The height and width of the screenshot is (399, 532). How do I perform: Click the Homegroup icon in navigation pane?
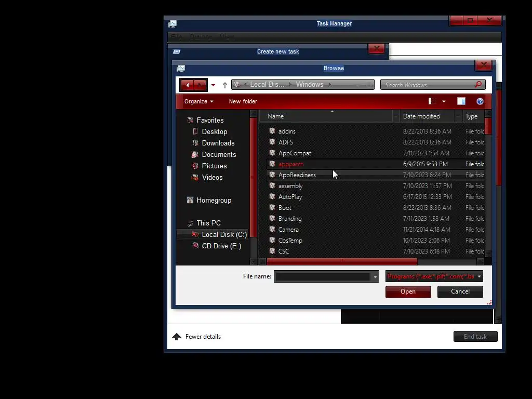(190, 200)
